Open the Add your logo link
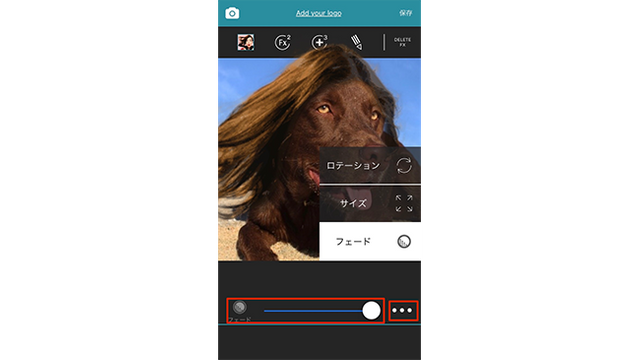The image size is (640, 360). pos(318,13)
